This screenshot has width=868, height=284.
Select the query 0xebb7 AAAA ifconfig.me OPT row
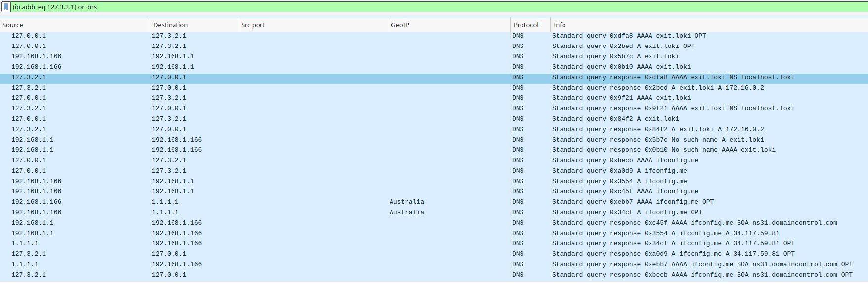point(434,202)
